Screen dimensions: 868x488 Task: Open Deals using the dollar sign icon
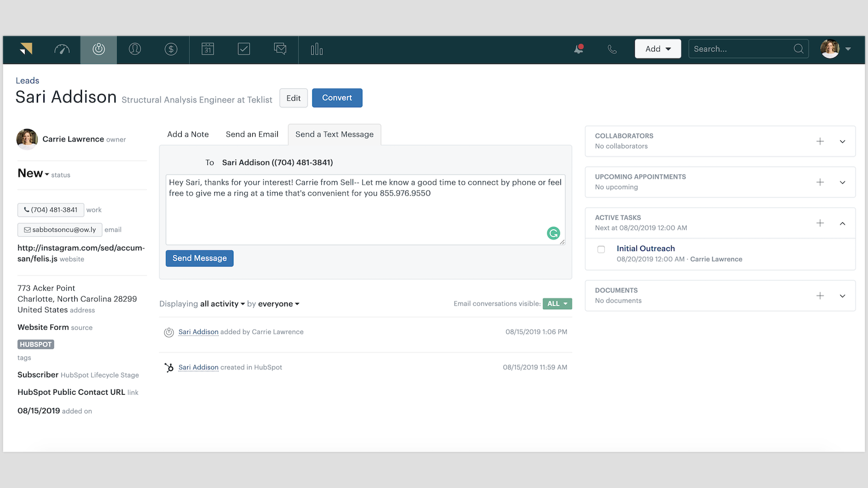point(171,49)
